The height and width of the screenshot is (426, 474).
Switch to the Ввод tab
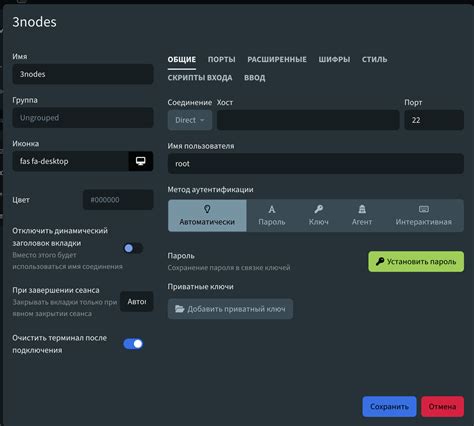tap(255, 78)
